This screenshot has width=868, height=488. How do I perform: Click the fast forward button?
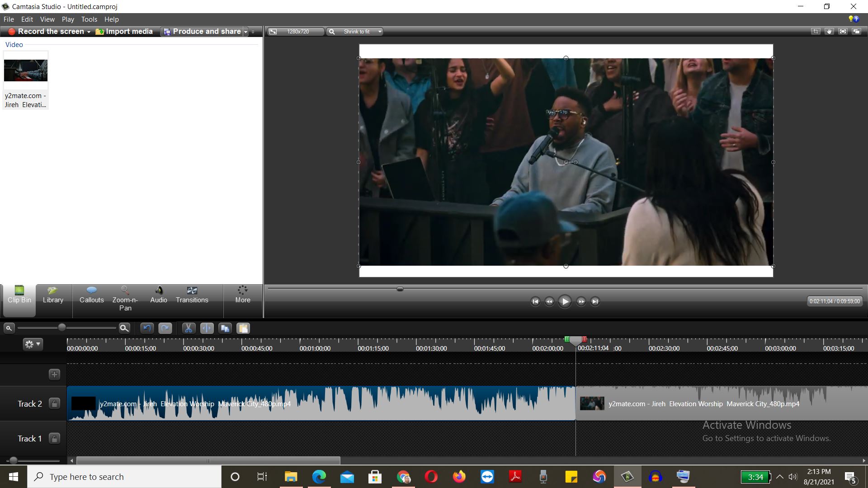tap(581, 301)
